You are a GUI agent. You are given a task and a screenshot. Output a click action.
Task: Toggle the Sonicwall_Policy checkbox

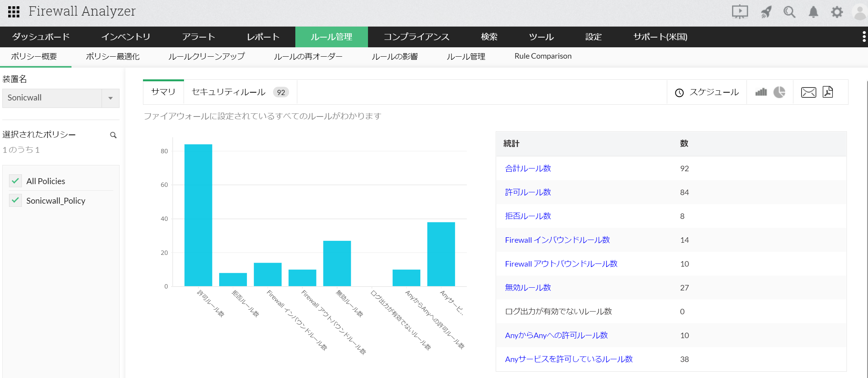(16, 201)
